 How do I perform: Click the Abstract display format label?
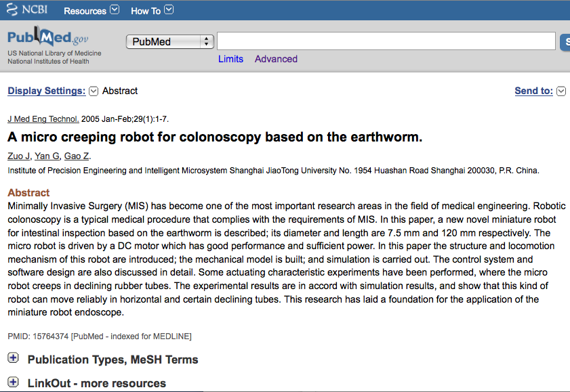(120, 91)
